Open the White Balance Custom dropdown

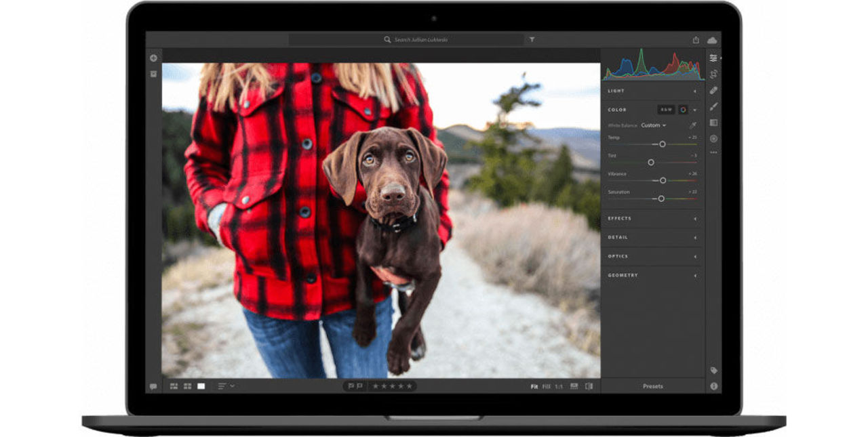[652, 125]
